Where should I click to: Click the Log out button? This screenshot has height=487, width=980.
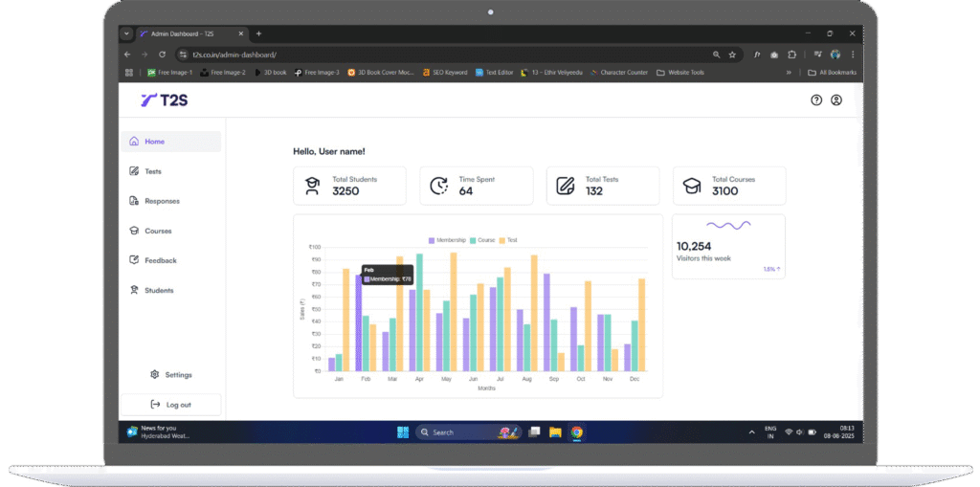(x=171, y=405)
